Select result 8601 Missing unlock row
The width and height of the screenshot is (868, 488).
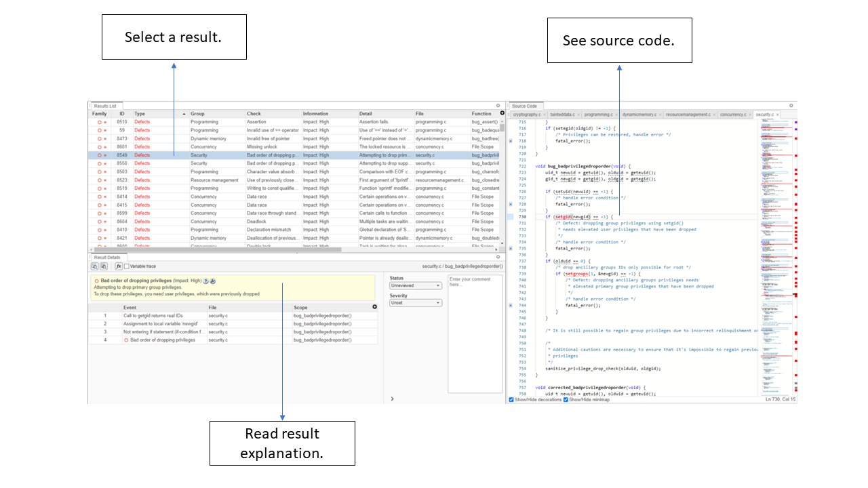(271, 147)
